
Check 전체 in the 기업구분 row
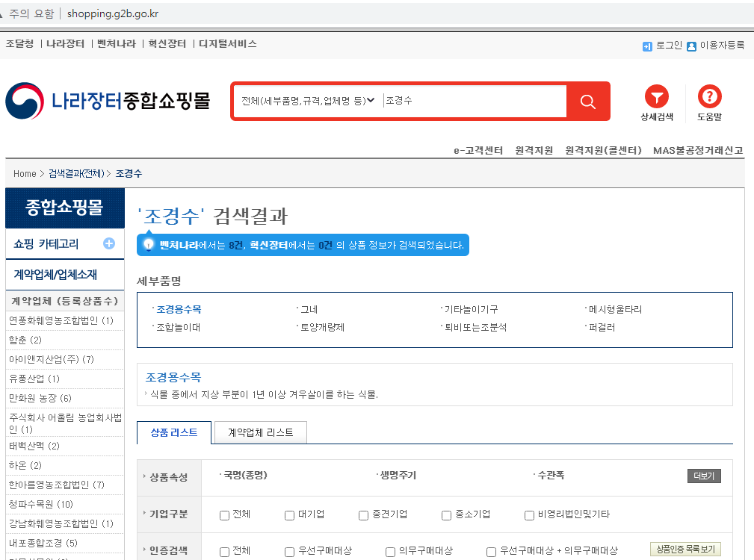pyautogui.click(x=224, y=515)
